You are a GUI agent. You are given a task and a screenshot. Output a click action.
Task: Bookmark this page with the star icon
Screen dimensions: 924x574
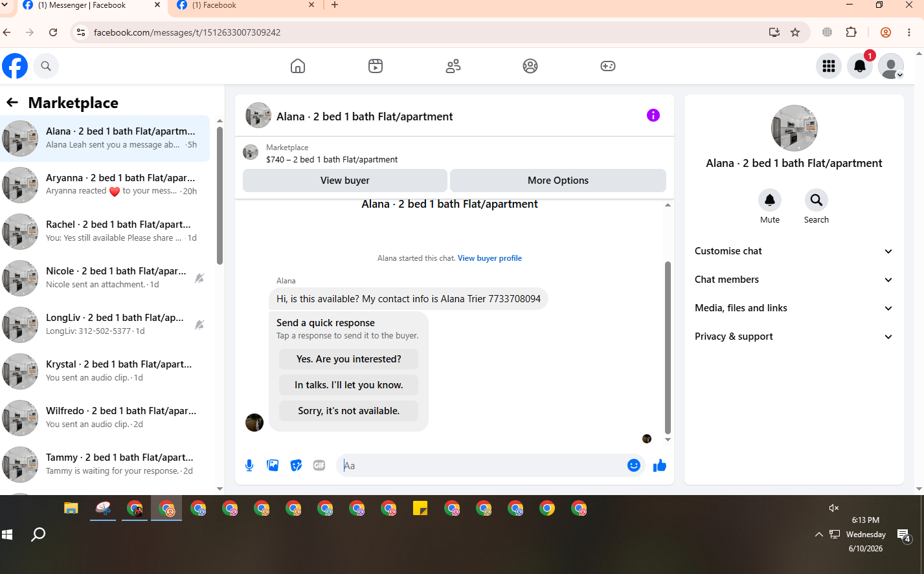795,32
